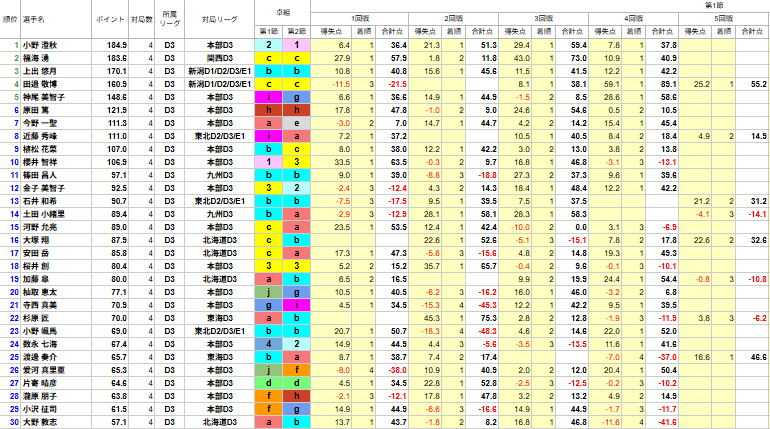Click points value 160.9

(117, 84)
